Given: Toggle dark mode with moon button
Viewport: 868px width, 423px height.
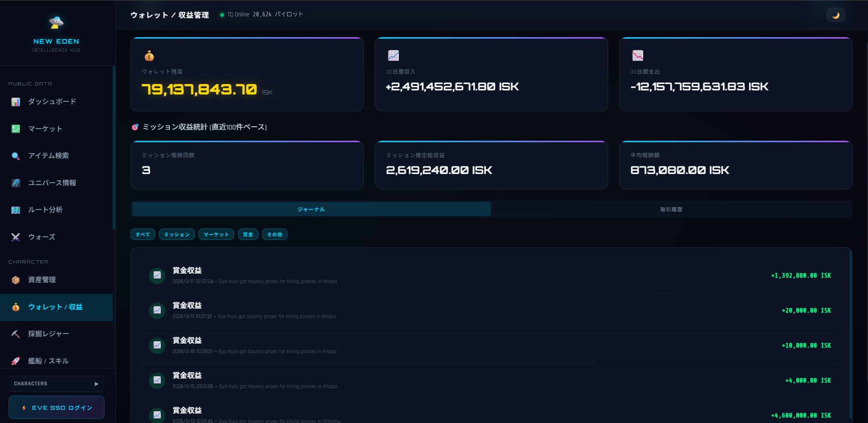Looking at the screenshot, I should click(x=835, y=15).
